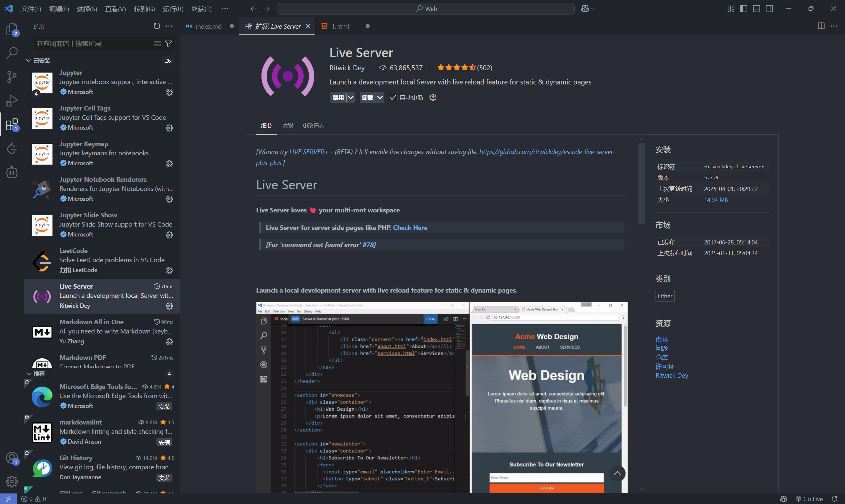This screenshot has height=504, width=845.
Task: Customize layout icon in title bar
Action: 731,9
